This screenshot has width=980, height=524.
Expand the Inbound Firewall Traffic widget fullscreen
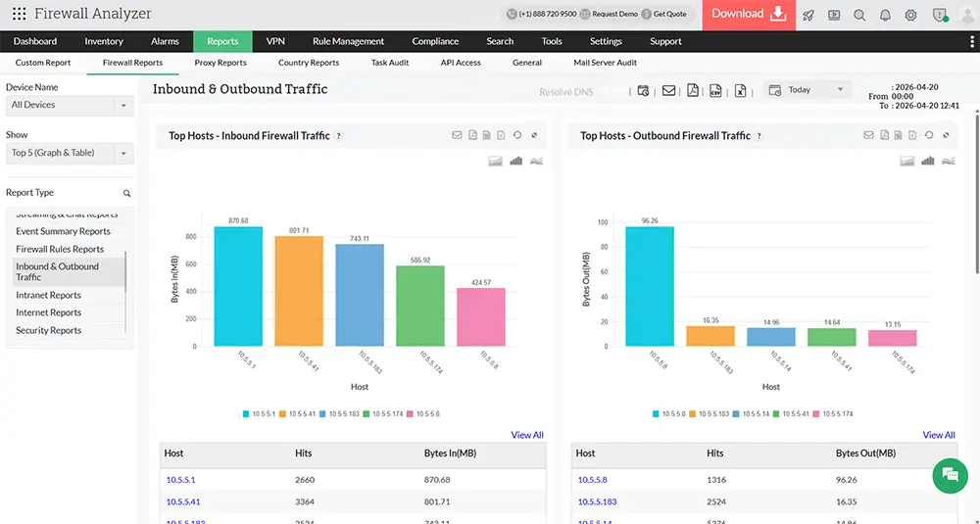point(534,135)
